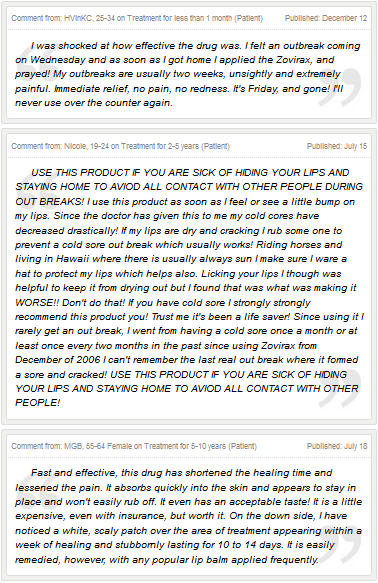Click the 'Published: July 18' date
Image resolution: width=378 pixels, height=583 pixels.
point(337,446)
